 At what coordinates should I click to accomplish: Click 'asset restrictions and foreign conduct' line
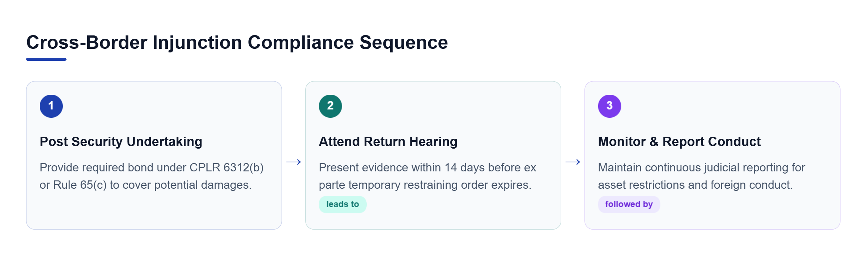pos(695,185)
